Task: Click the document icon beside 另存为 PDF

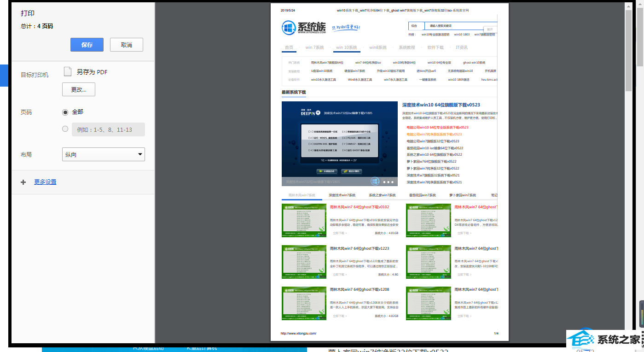Action: click(68, 71)
